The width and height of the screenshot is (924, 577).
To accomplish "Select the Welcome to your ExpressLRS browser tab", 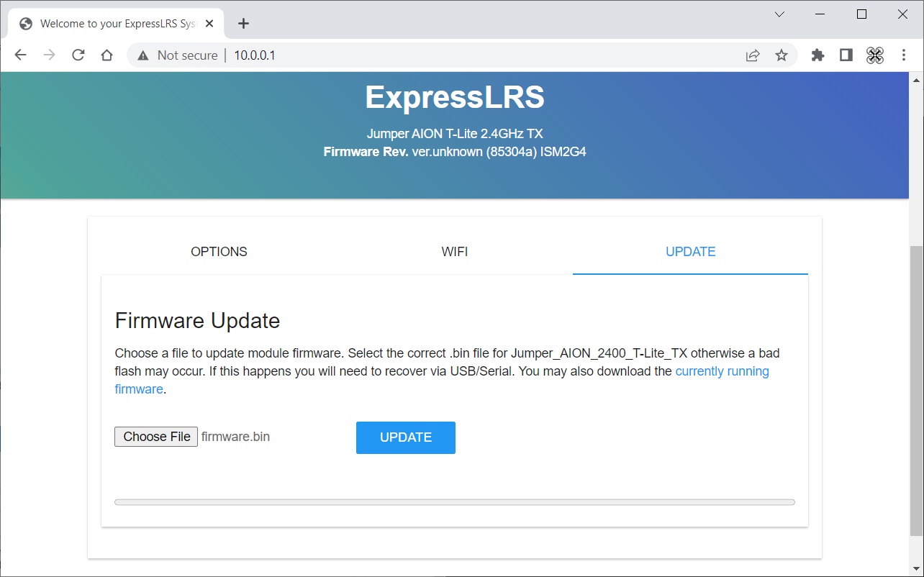I will click(x=117, y=24).
